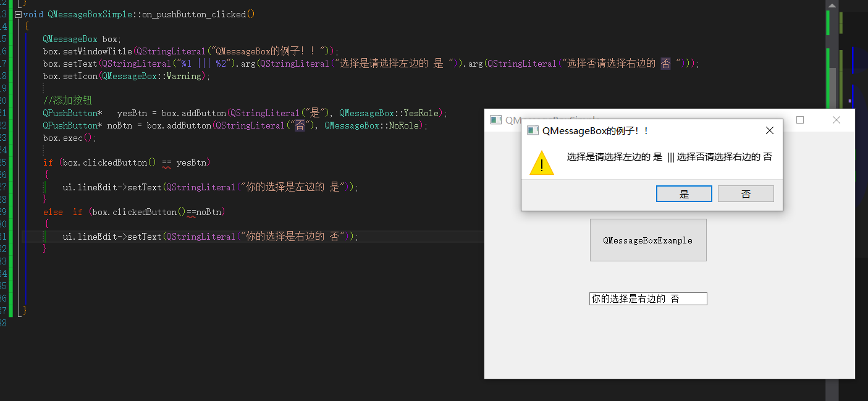Click box.setWindowTitle in the code editor
This screenshot has height=401, width=868.
coord(88,51)
